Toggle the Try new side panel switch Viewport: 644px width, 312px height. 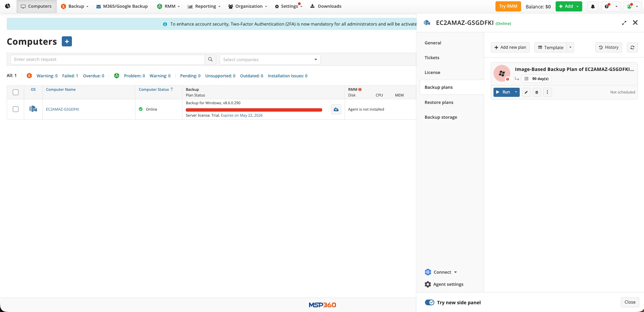pyautogui.click(x=429, y=302)
